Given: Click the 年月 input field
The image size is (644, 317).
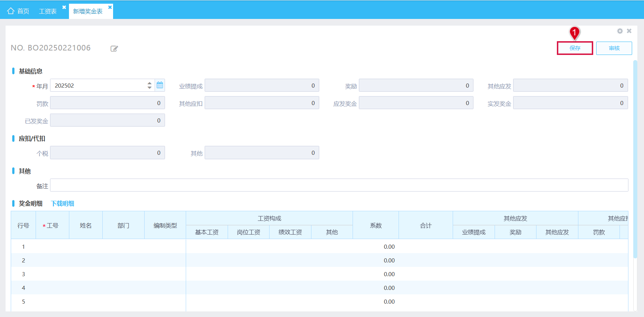Looking at the screenshot, I should click(102, 85).
